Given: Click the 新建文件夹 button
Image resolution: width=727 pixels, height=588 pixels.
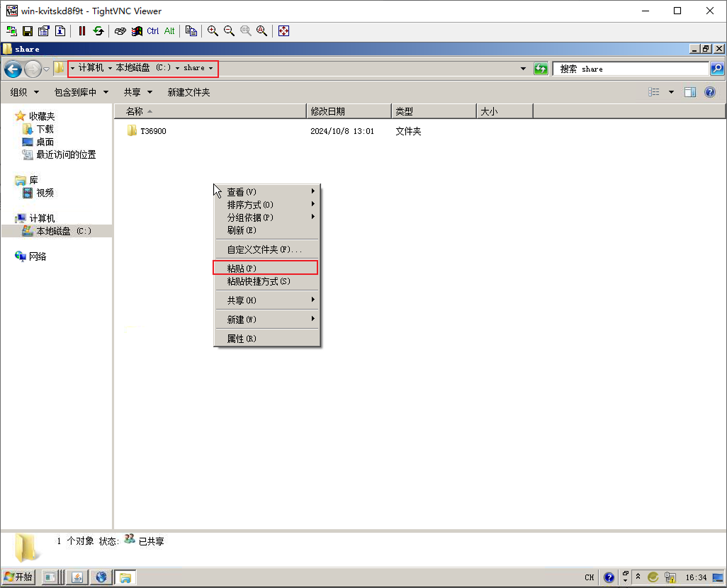Looking at the screenshot, I should [188, 92].
